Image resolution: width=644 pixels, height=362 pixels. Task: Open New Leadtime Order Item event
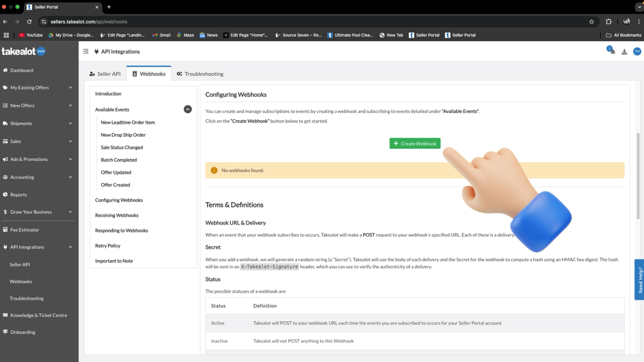pyautogui.click(x=128, y=122)
